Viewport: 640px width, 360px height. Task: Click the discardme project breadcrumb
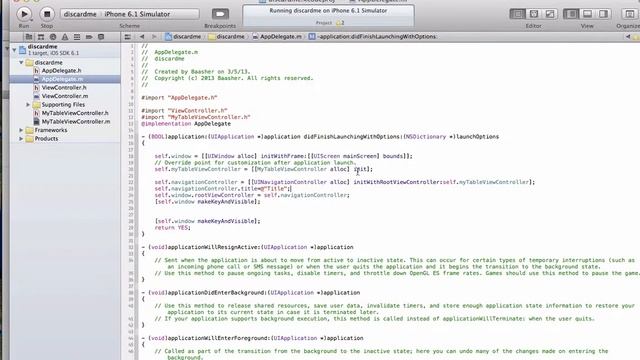(x=183, y=37)
